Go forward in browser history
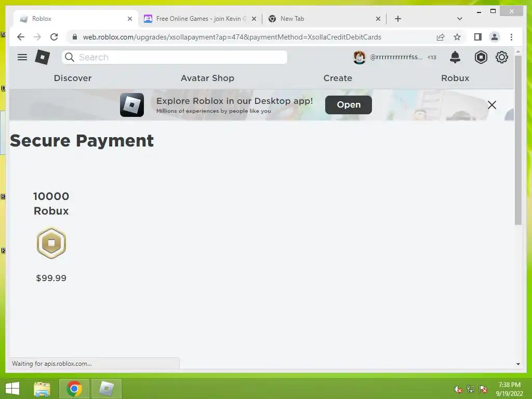This screenshot has width=532, height=399. 37,37
